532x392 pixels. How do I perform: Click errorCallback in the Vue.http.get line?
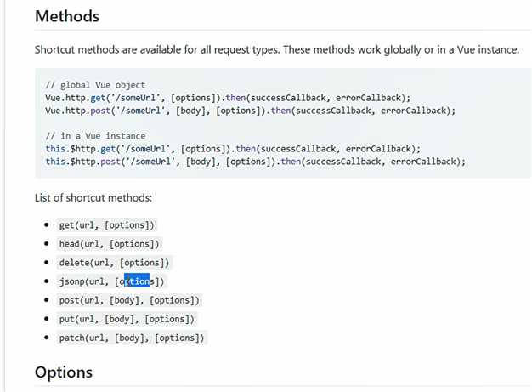(369, 98)
